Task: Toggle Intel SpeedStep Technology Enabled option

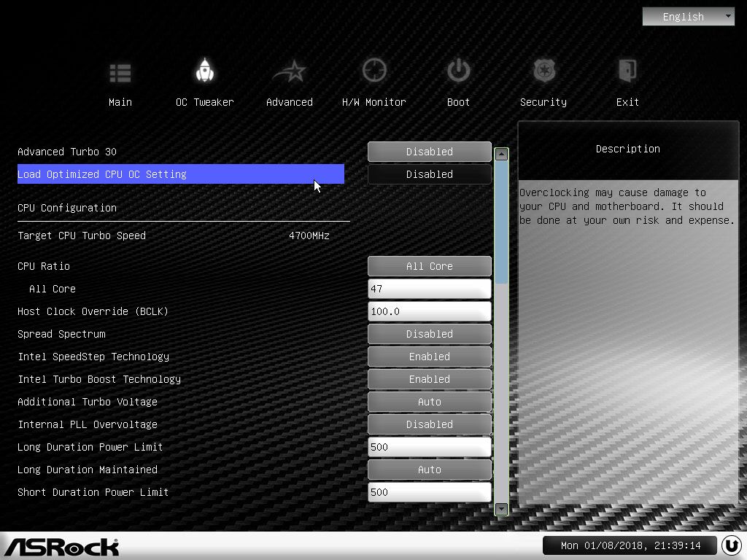Action: click(x=429, y=357)
